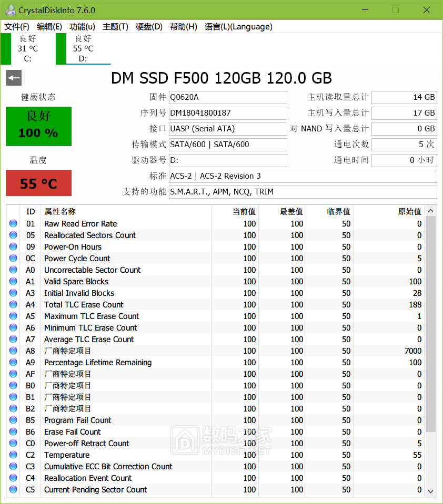Viewport: 443px width, 504px height.
Task: Click status orb for Percentage Lifetime Remaining
Action: click(x=13, y=362)
